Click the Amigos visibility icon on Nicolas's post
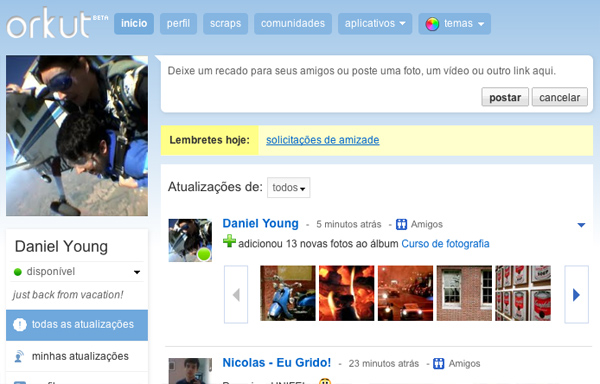 (439, 363)
